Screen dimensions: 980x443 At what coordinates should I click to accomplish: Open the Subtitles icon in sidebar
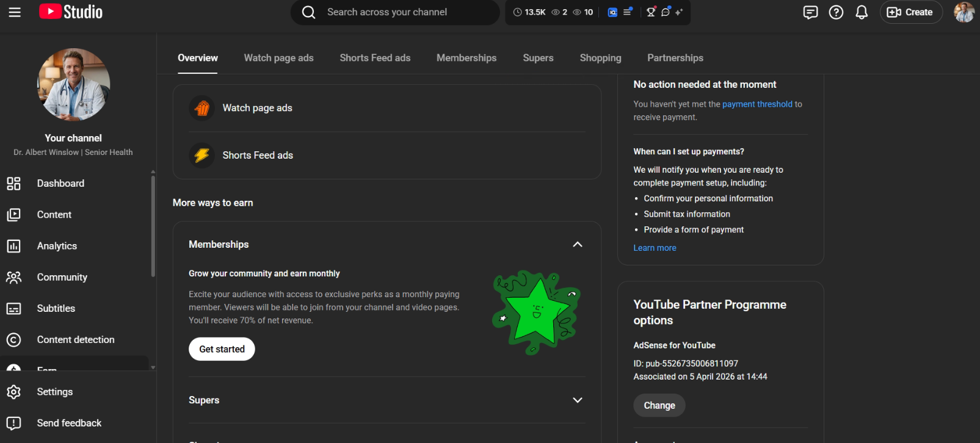click(x=13, y=309)
